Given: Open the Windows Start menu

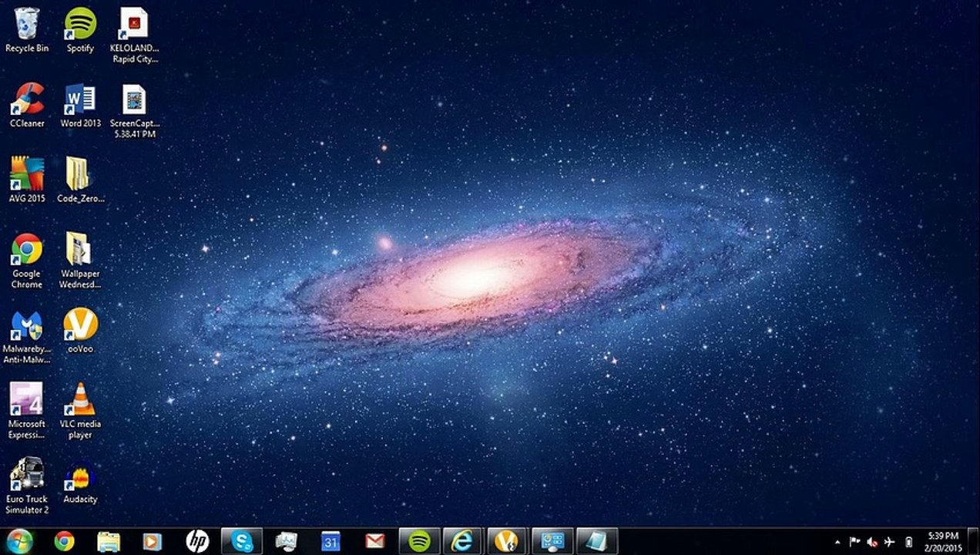Looking at the screenshot, I should pos(19,541).
